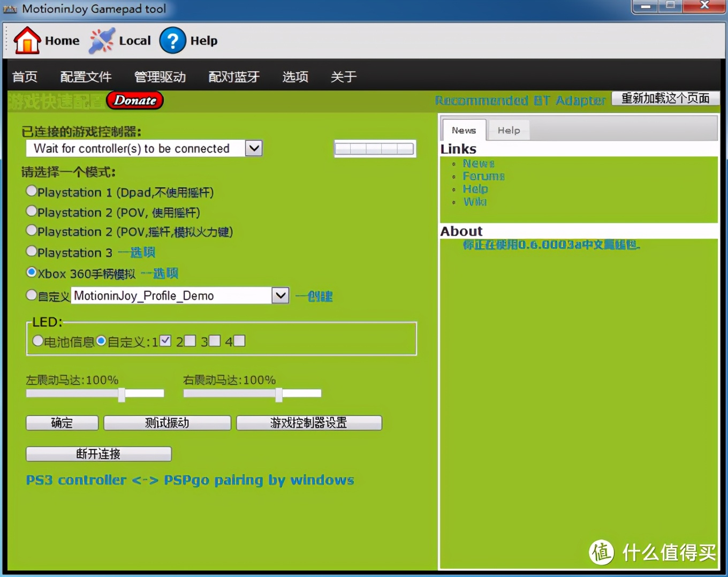Open the Help link under Links
The image size is (728, 577).
click(x=475, y=189)
